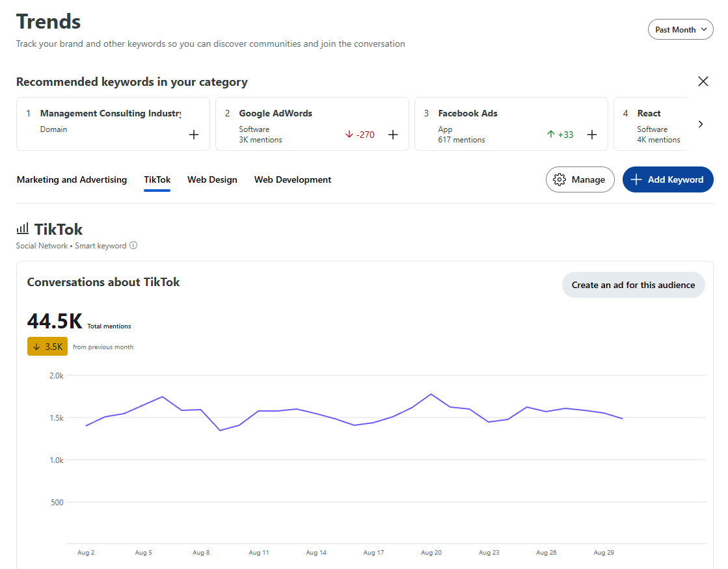Click the yellow -3.5K decline badge
The height and width of the screenshot is (569, 728).
[47, 346]
